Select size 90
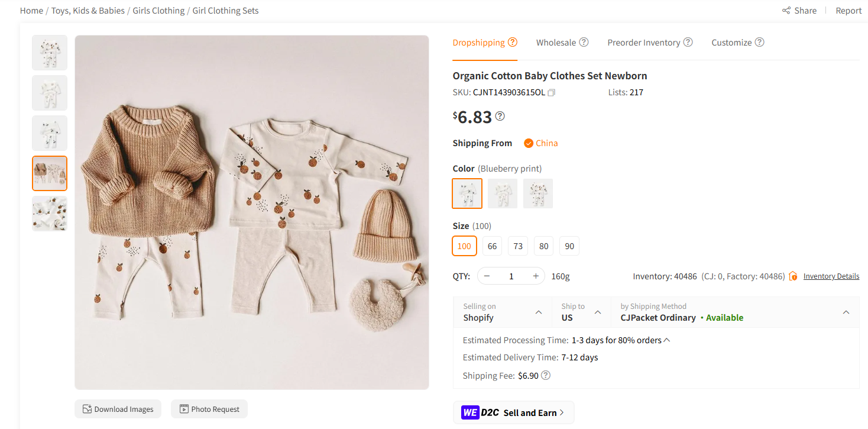 click(x=569, y=246)
